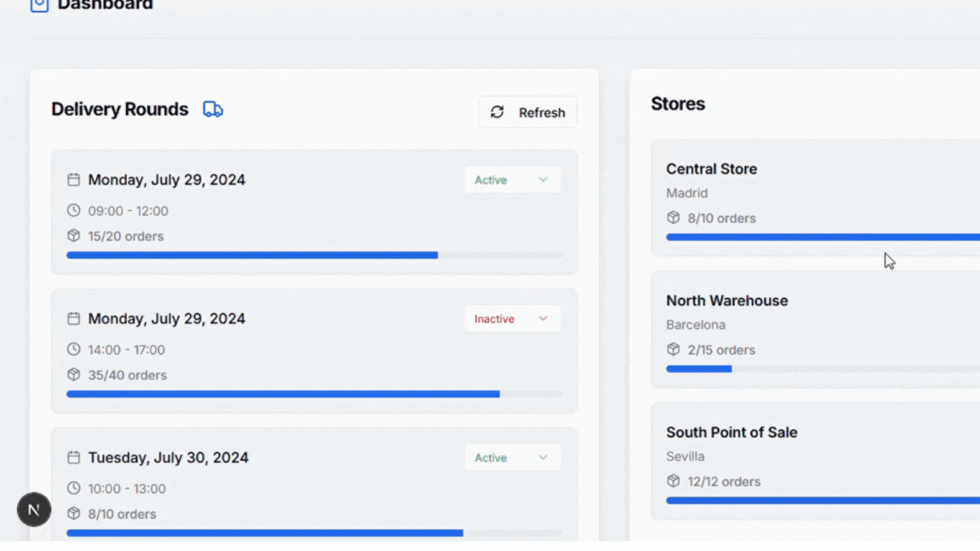Click package icon next to 2/15 orders
Viewport: 980px width, 551px height.
click(673, 349)
